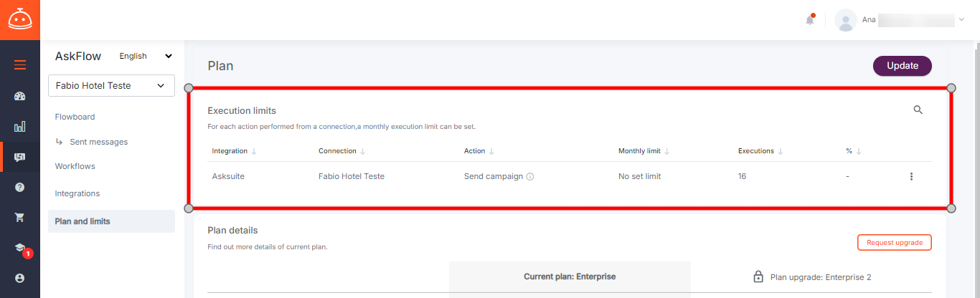Click the search icon in Execution limits

[x=918, y=110]
